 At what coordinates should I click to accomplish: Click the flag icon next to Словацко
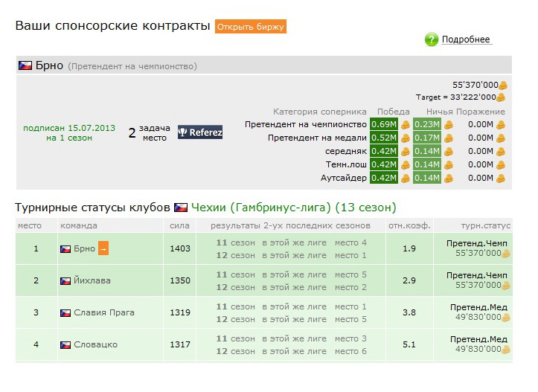coord(65,344)
